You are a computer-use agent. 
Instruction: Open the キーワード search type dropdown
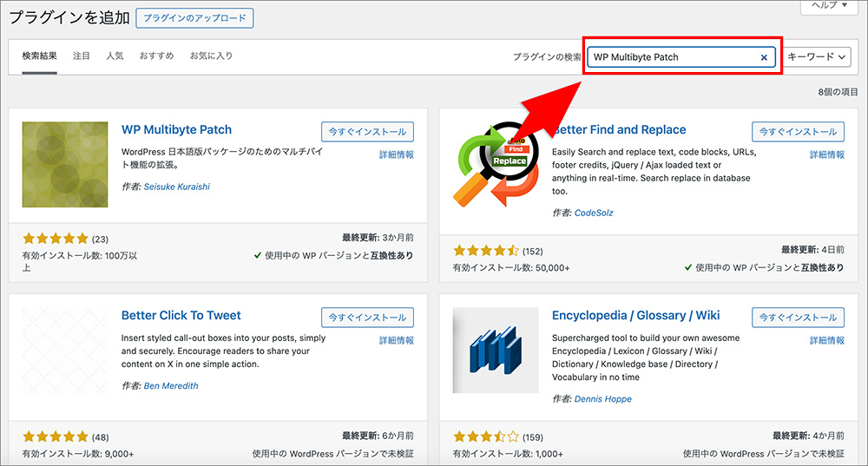[x=817, y=57]
